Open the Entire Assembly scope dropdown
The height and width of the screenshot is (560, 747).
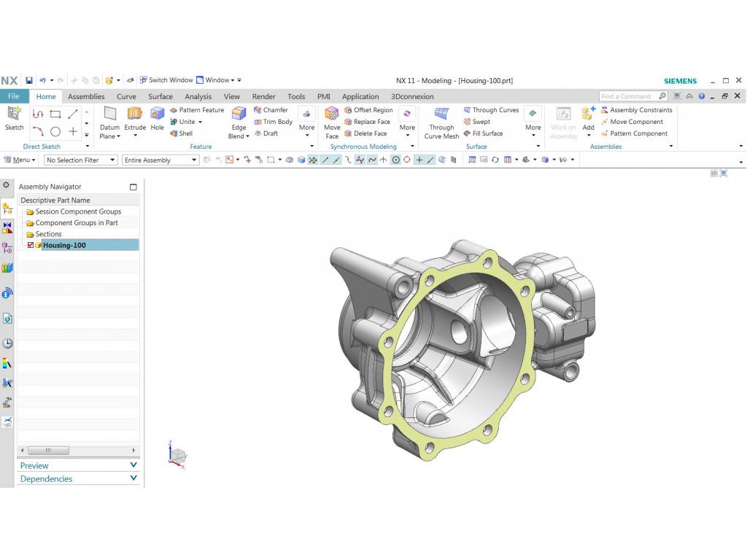tap(160, 160)
